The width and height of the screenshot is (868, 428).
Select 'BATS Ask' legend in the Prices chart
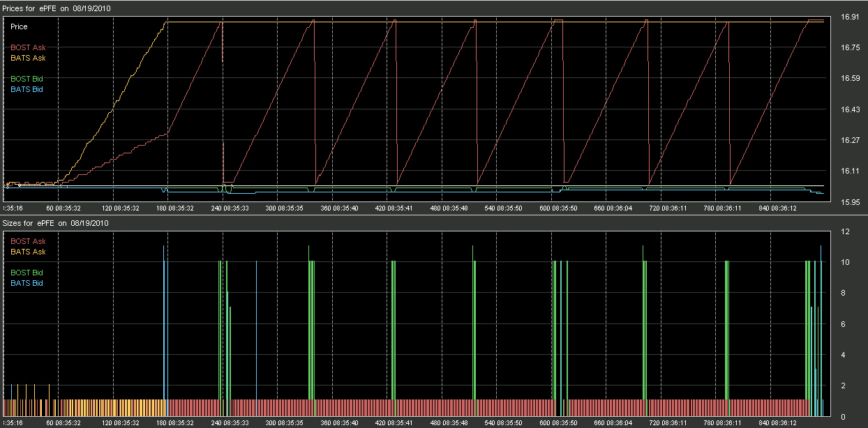coord(28,58)
